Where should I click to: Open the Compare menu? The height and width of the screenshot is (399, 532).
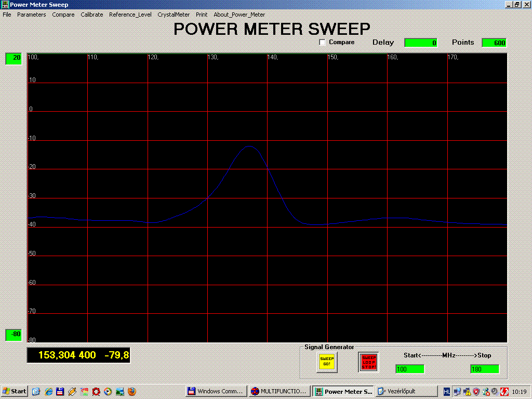point(63,15)
